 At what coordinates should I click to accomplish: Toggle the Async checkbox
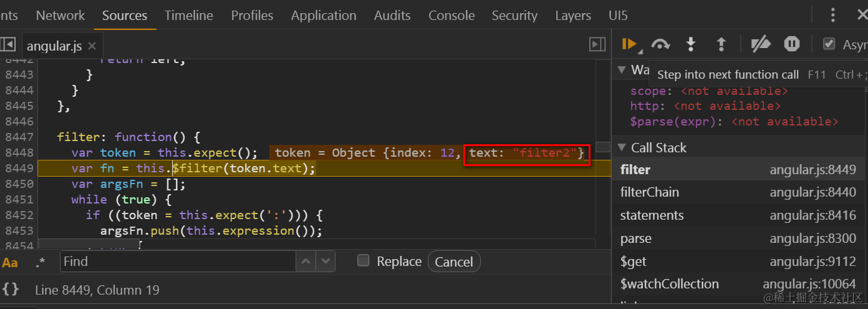click(x=829, y=44)
